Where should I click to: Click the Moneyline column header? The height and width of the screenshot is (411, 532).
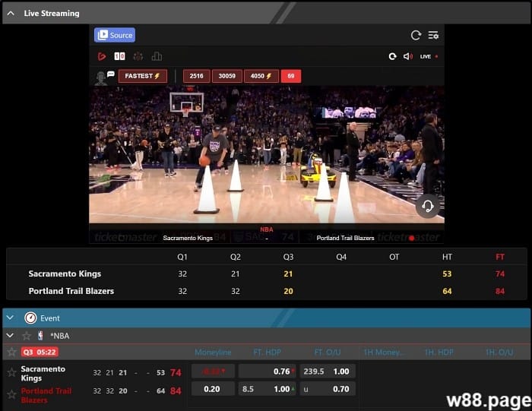point(213,353)
